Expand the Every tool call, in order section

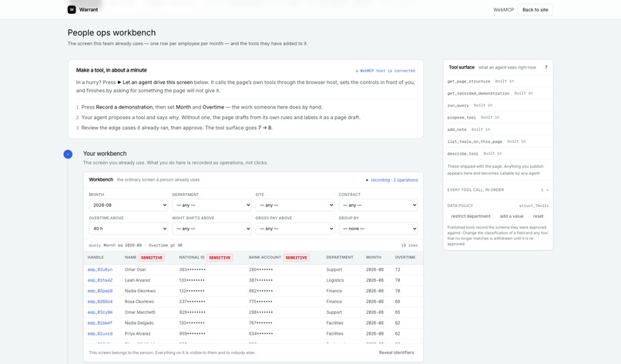pyautogui.click(x=498, y=190)
